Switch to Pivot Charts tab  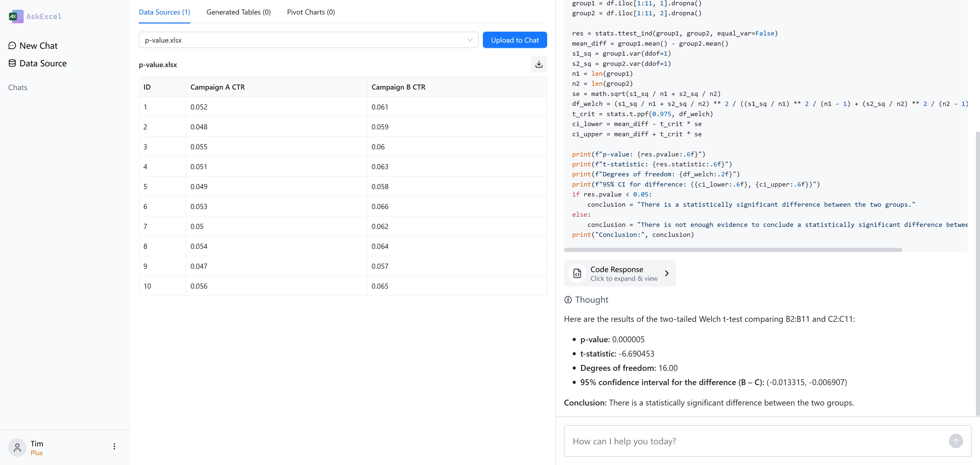pos(311,12)
